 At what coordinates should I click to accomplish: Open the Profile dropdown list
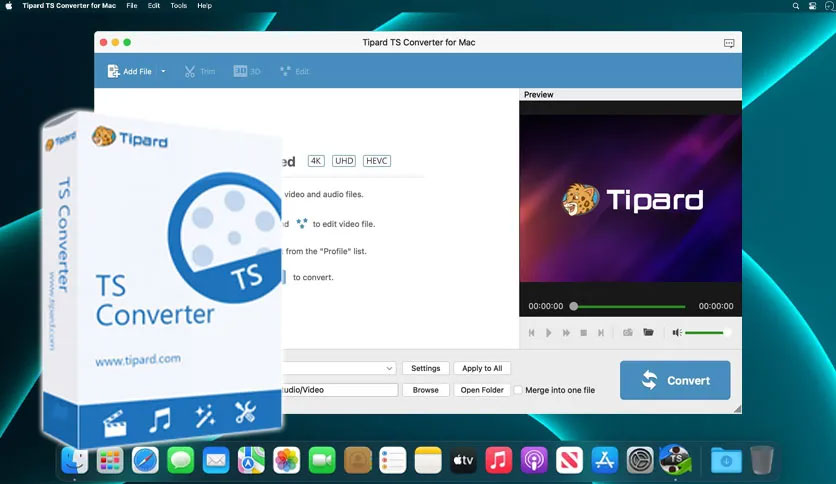(339, 368)
